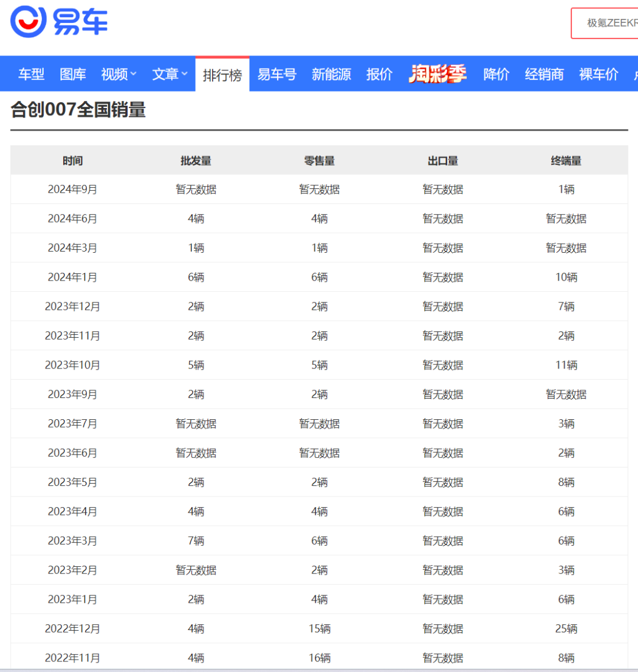The width and height of the screenshot is (638, 672).
Task: Click 7辆 终端量 in 2023年12月 row
Action: (x=567, y=306)
